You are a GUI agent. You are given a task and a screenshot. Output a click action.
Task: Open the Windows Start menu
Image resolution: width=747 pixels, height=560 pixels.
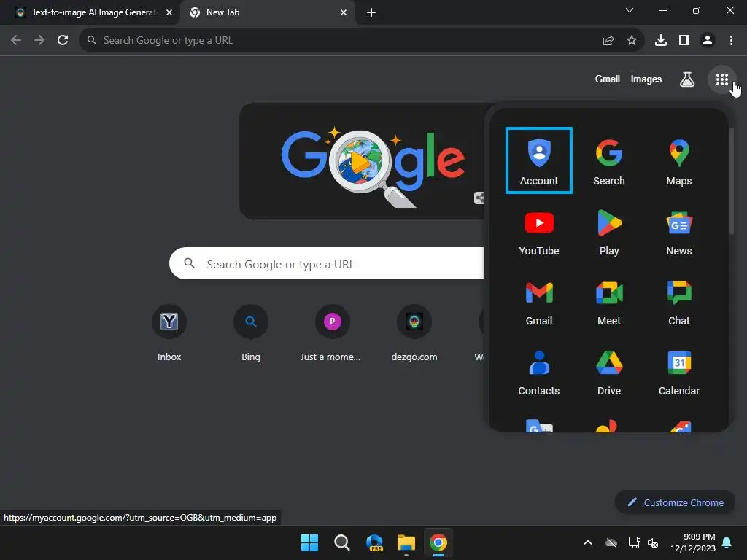(309, 542)
